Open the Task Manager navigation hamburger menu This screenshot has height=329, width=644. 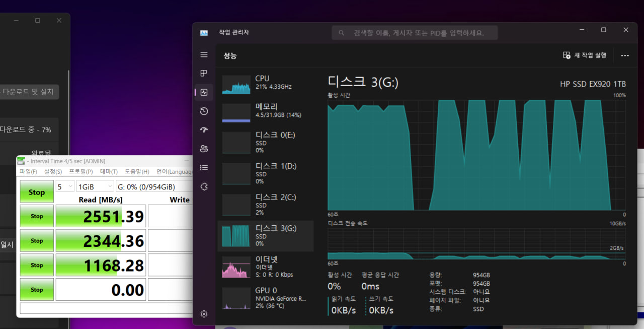(x=204, y=54)
